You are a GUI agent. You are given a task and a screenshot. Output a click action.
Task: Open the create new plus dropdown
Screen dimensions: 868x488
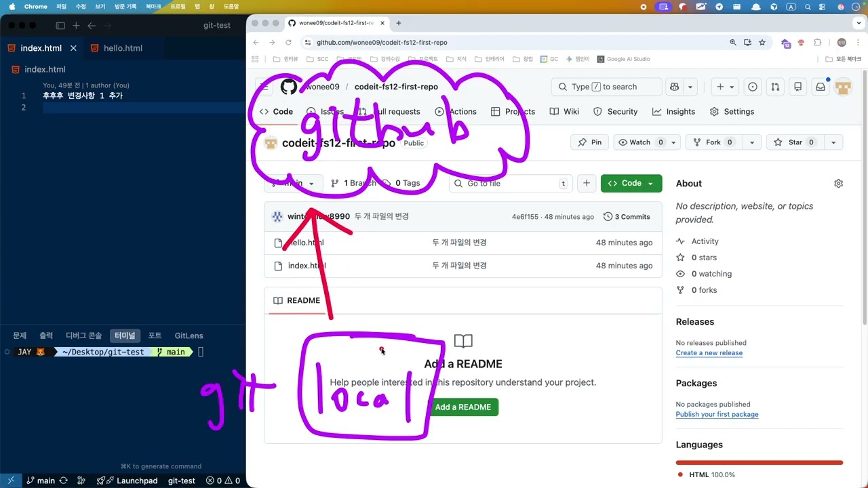point(725,87)
